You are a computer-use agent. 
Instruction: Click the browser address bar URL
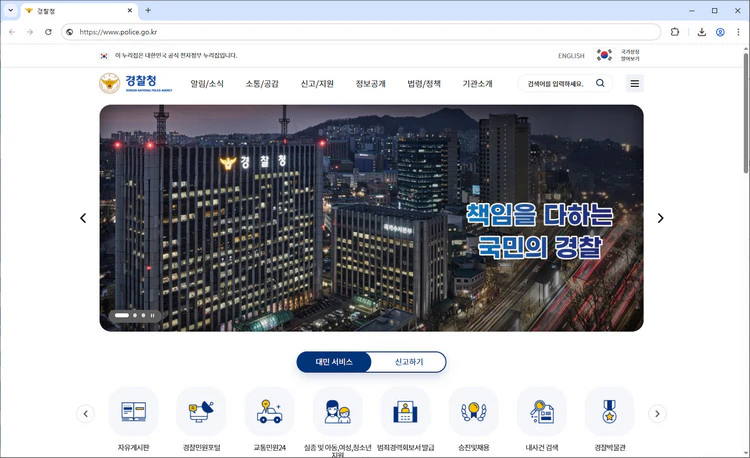[x=118, y=32]
